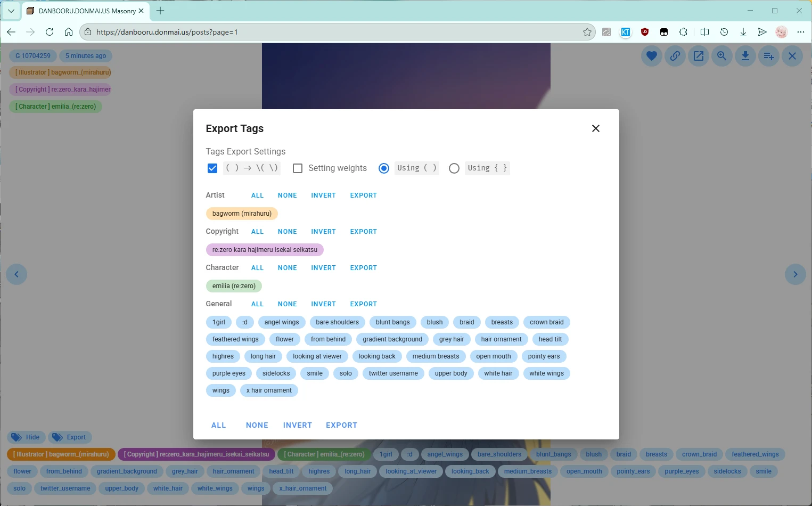Open browser split screen icon
This screenshot has width=812, height=506.
704,32
